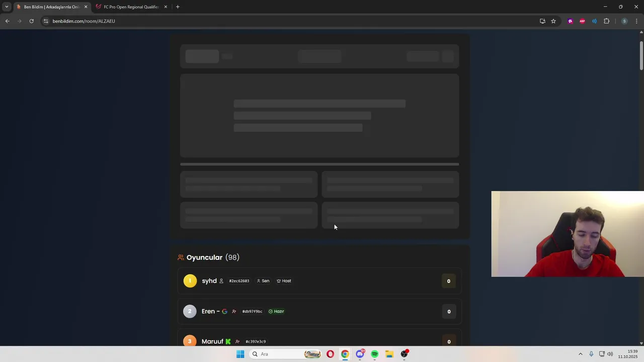Viewport: 644px width, 362px height.
Task: Click the yellow rank 1 badge beside syhd
Action: pos(190,281)
